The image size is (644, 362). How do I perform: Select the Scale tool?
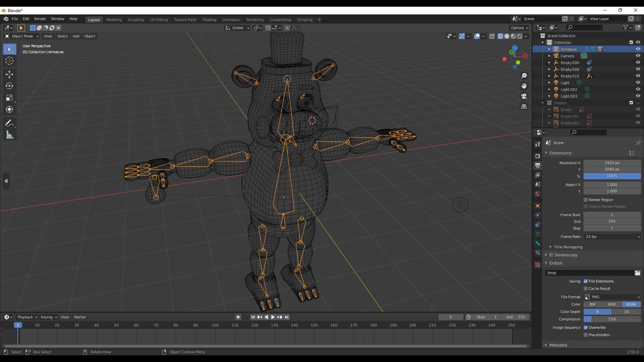point(9,98)
